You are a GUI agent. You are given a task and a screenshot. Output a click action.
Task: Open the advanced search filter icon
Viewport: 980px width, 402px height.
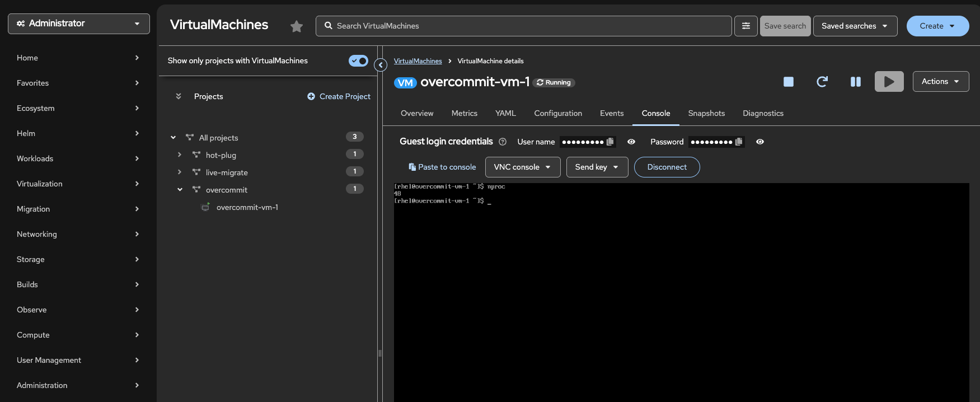coord(745,26)
